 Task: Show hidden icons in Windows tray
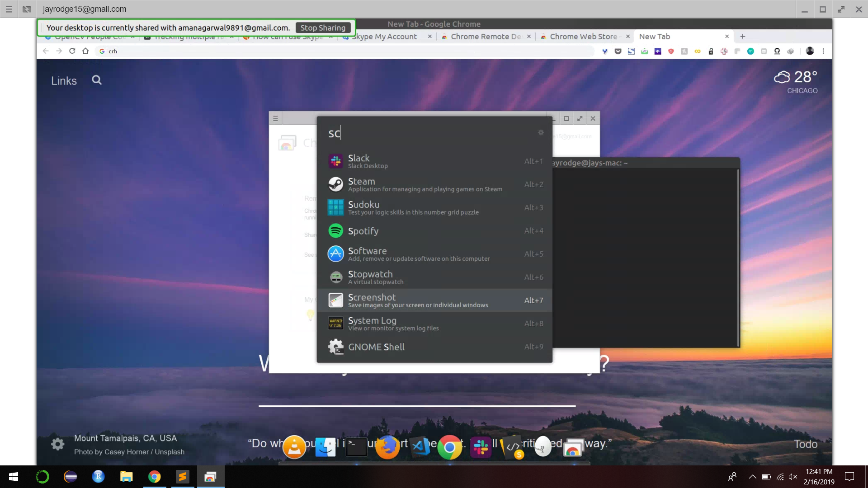752,477
